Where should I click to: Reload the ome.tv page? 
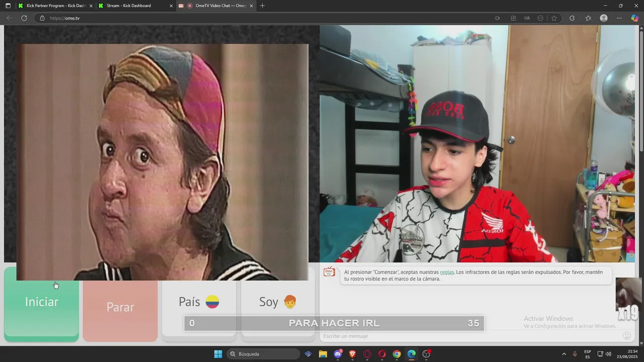pyautogui.click(x=24, y=18)
